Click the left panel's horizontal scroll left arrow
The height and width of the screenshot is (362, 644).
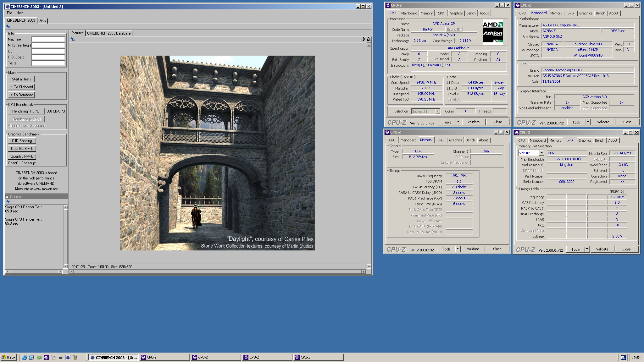point(8,271)
